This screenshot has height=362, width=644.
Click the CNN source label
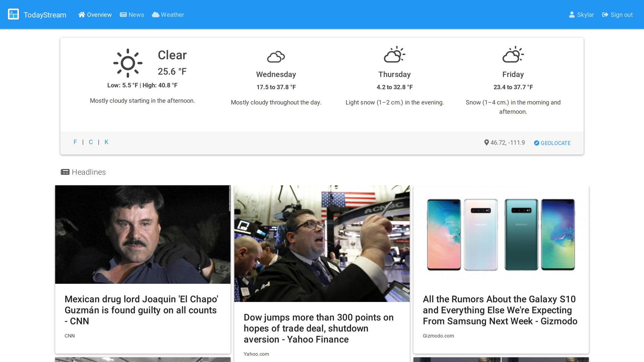tap(70, 336)
